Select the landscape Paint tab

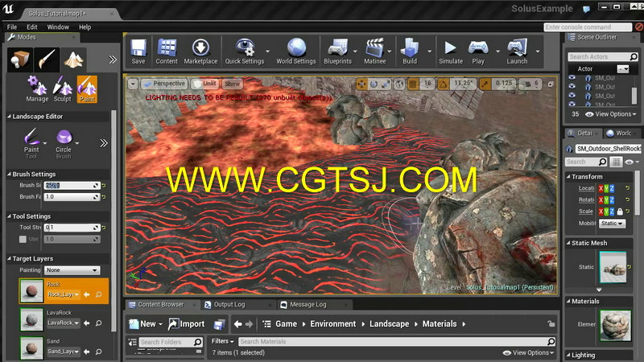87,89
